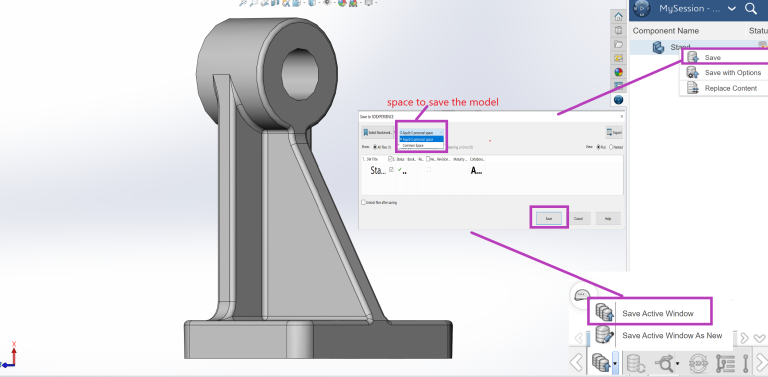The image size is (768, 377).
Task: Expand the MySession chevron dropdown
Action: point(732,9)
